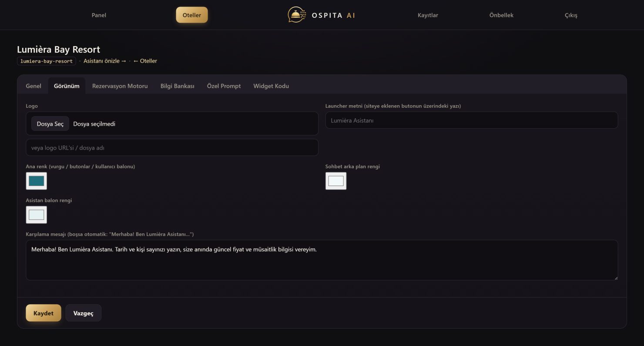This screenshot has width=644, height=346.
Task: Click Çıkış to log out
Action: [x=571, y=15]
